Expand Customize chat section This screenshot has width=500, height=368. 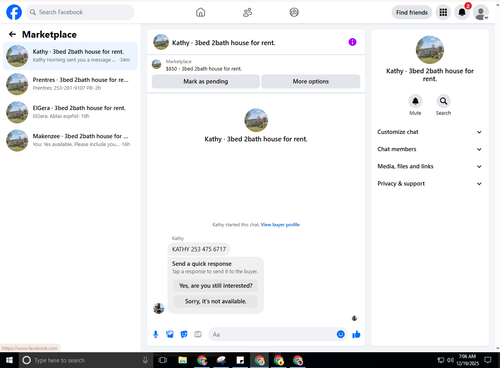pyautogui.click(x=429, y=132)
